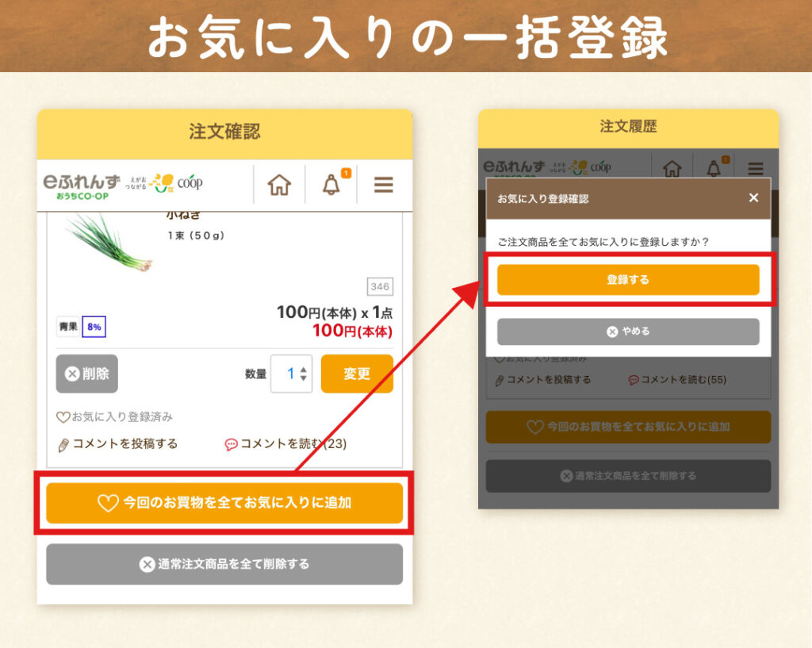The image size is (812, 648).
Task: Click the 変更 button
Action: click(x=357, y=374)
